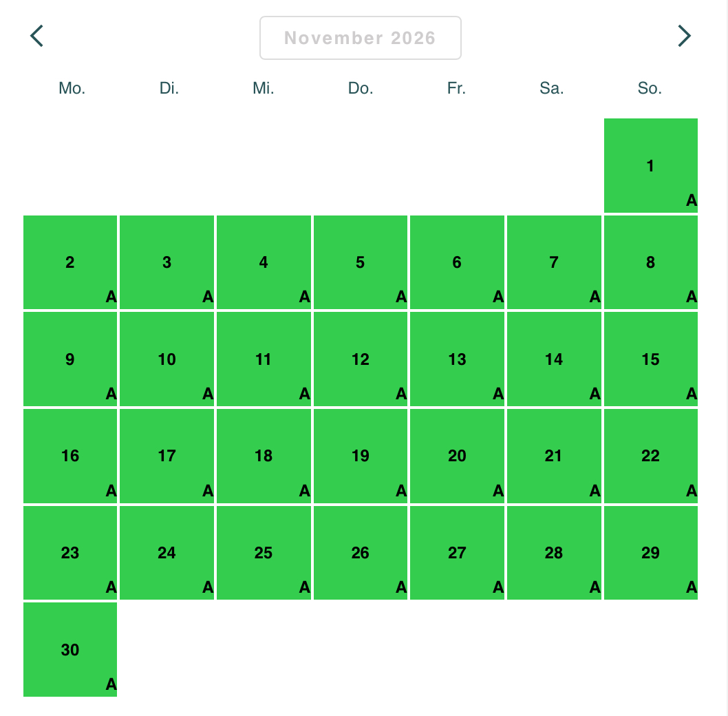Choose the 16th of November
This screenshot has height=716, width=728.
tap(70, 456)
